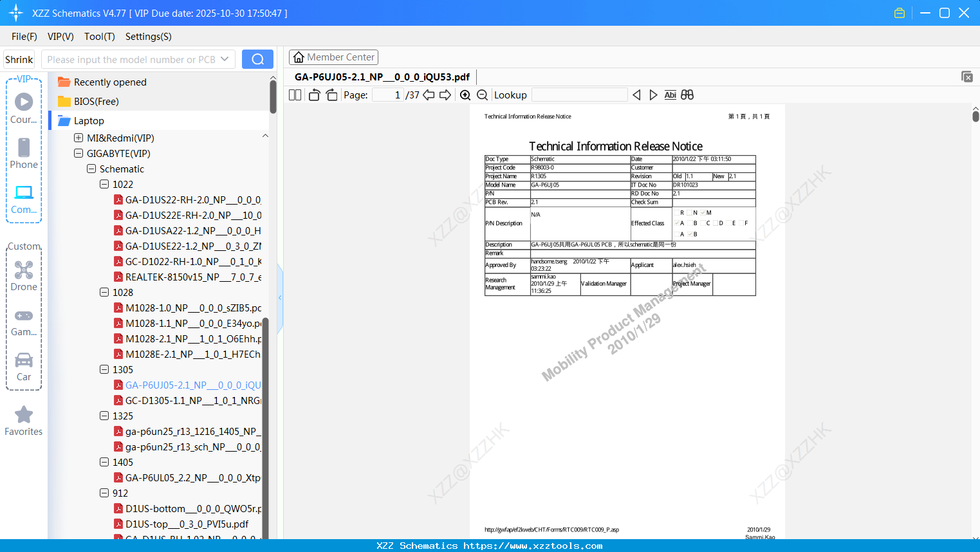Select the GA-P6UJ05-2.1 PDF tab
This screenshot has width=980, height=552.
pos(382,77)
